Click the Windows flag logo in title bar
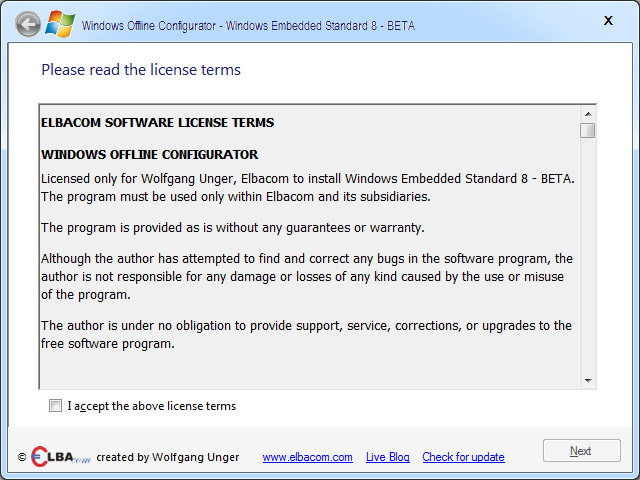Image resolution: width=640 pixels, height=480 pixels. click(x=60, y=24)
